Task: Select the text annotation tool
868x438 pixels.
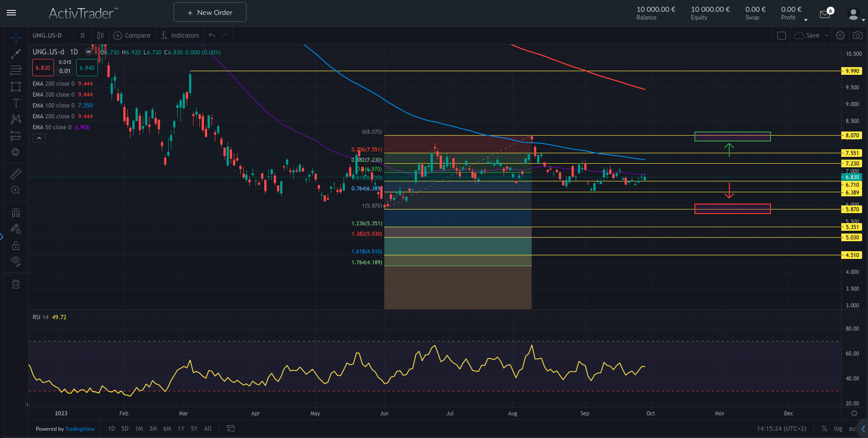Action: pyautogui.click(x=16, y=103)
